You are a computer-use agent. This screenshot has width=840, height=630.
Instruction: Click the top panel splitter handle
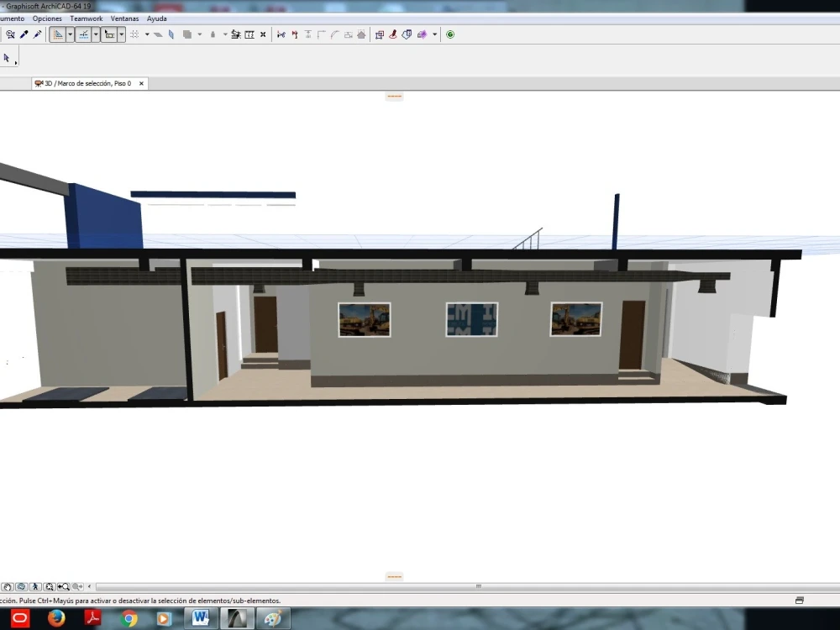pyautogui.click(x=394, y=97)
